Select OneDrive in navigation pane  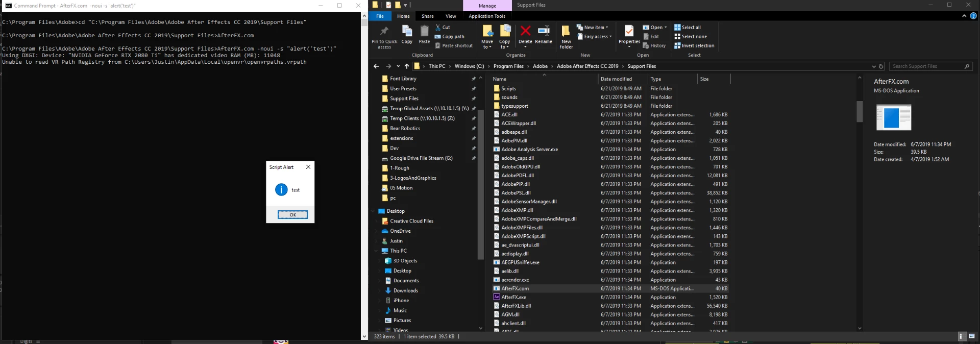400,231
